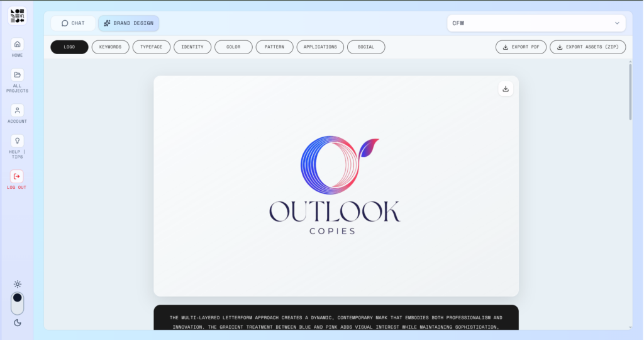Click the vertical scrollbar thumb
This screenshot has height=340, width=644.
(630, 91)
